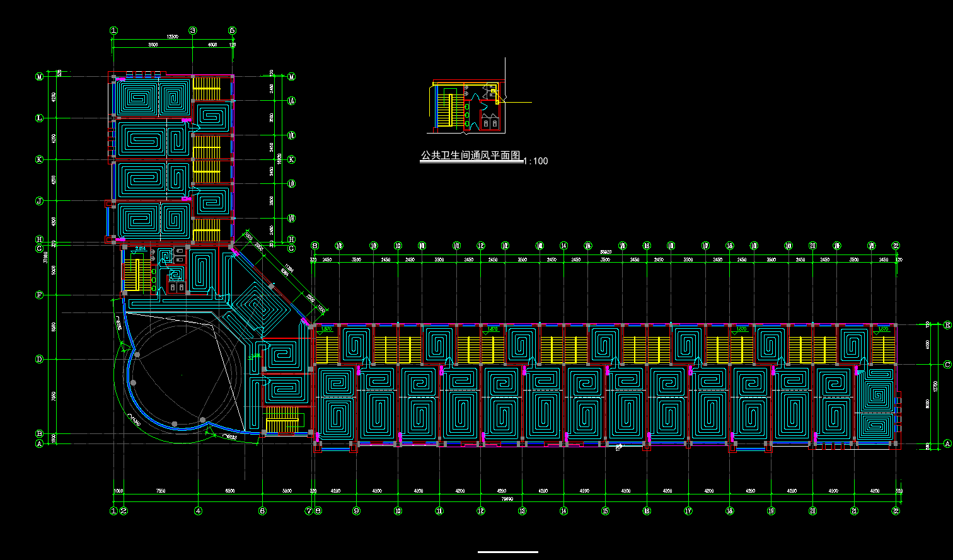The image size is (953, 560).
Task: Click the 2.614 elevation marker by stairs
Action: pos(141,249)
